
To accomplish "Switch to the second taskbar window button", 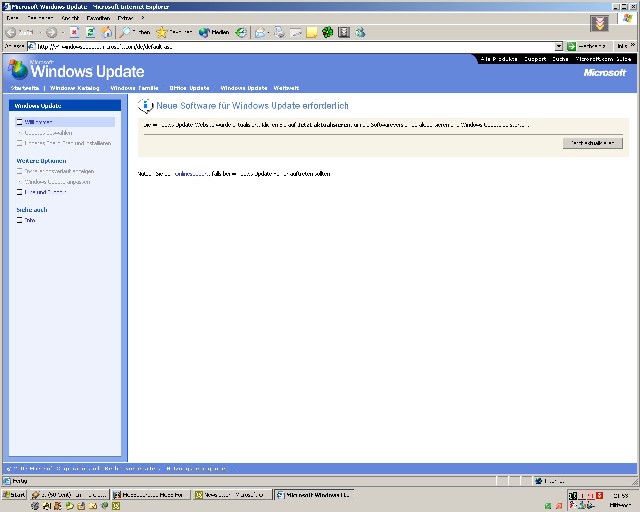I will pos(151,495).
